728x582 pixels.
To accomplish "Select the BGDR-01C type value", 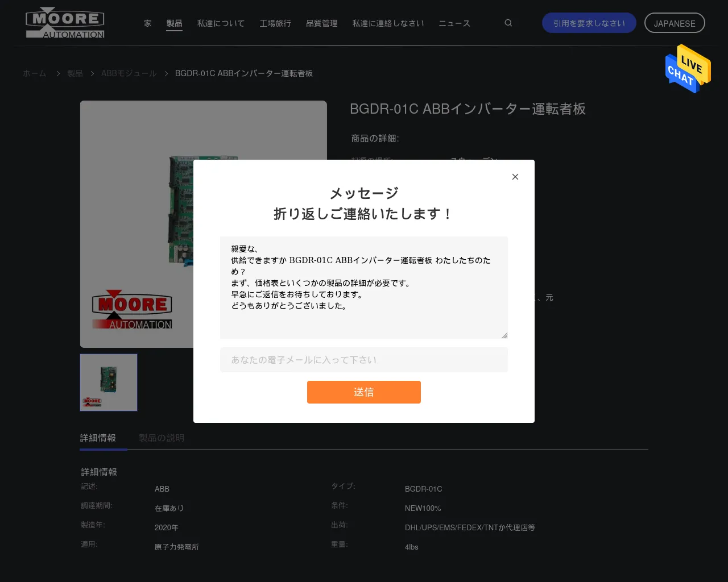I will point(424,489).
